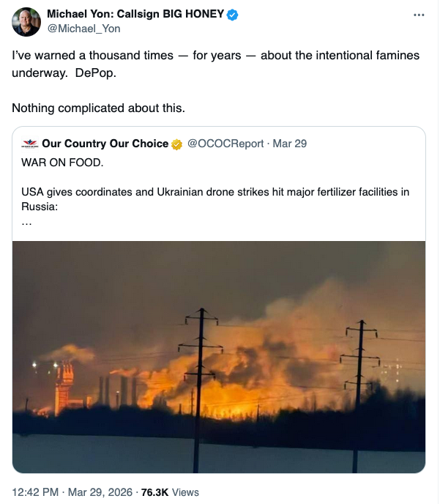Click the blue verified badge

click(x=234, y=15)
